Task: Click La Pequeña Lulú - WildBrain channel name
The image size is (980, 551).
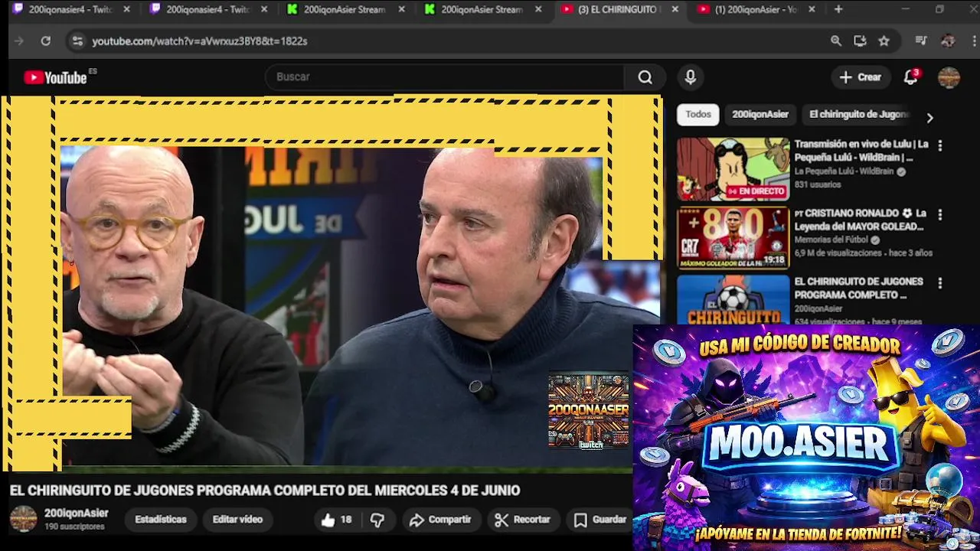Action: click(844, 172)
